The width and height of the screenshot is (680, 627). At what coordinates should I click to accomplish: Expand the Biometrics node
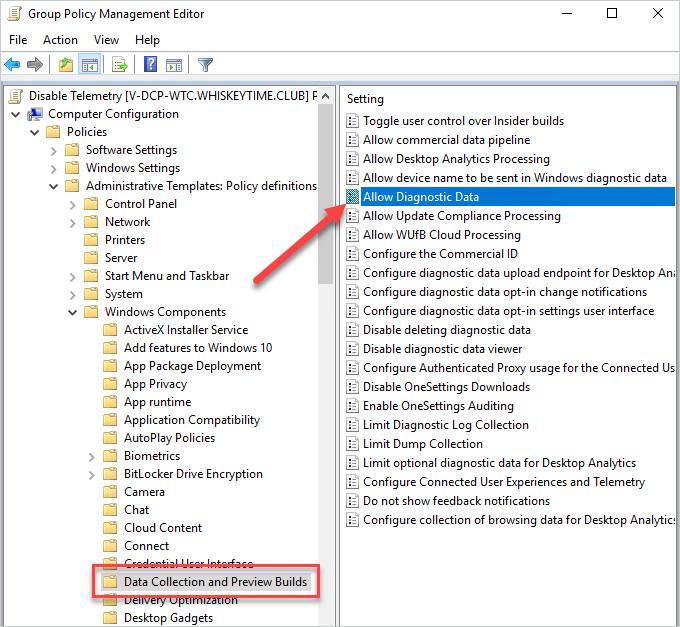pyautogui.click(x=92, y=457)
